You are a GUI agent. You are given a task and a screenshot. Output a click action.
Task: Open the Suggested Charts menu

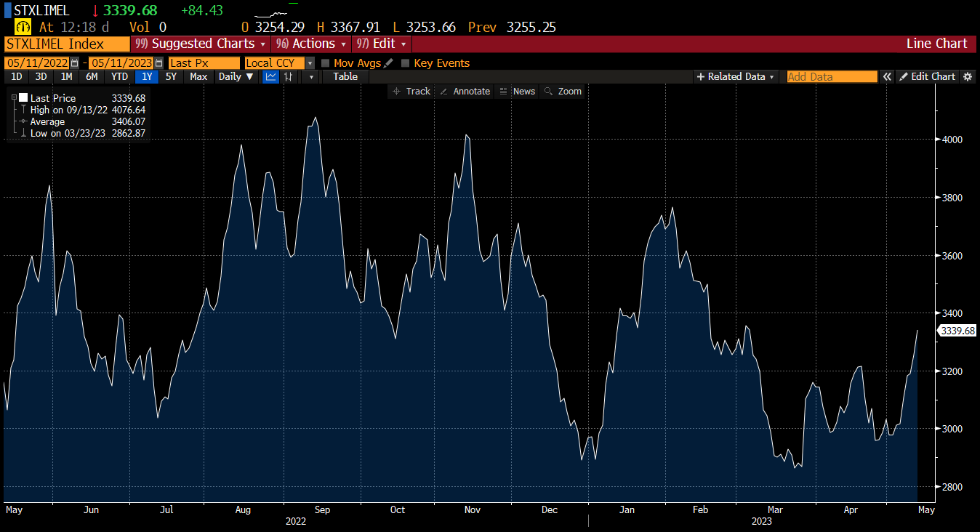click(200, 44)
